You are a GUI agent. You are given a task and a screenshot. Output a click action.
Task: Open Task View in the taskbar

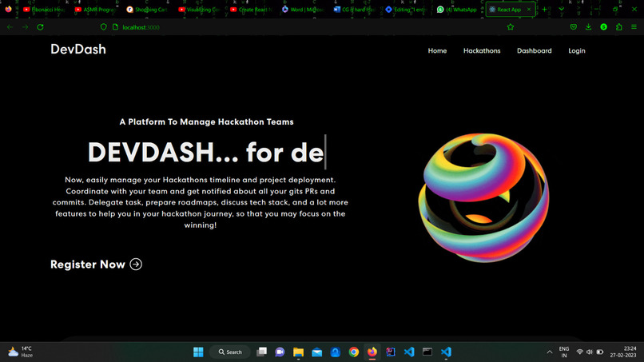click(x=261, y=352)
